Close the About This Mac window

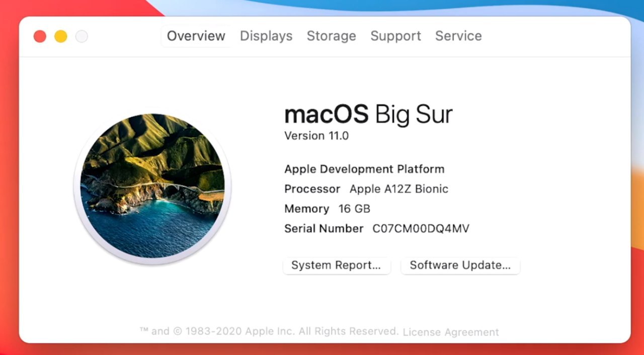tap(40, 36)
